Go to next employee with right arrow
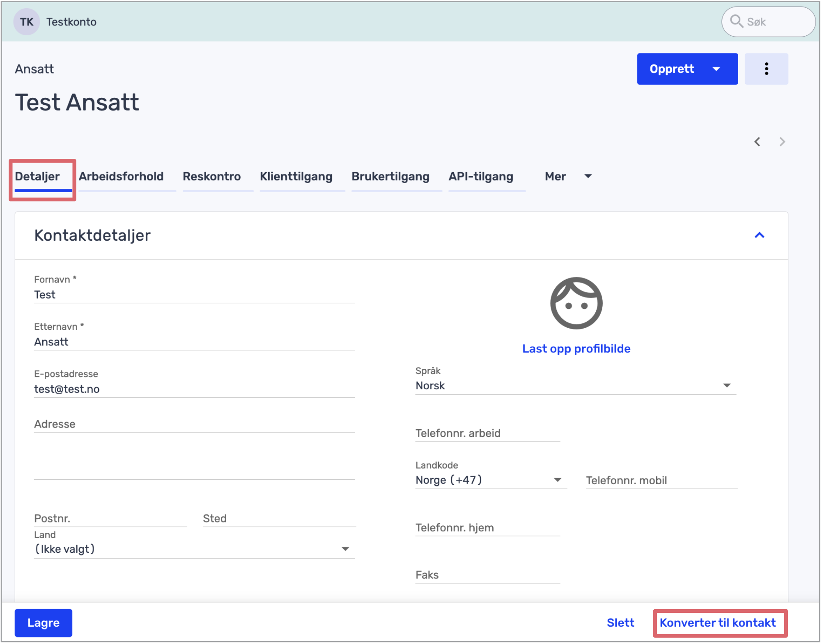822x644 pixels. (782, 142)
